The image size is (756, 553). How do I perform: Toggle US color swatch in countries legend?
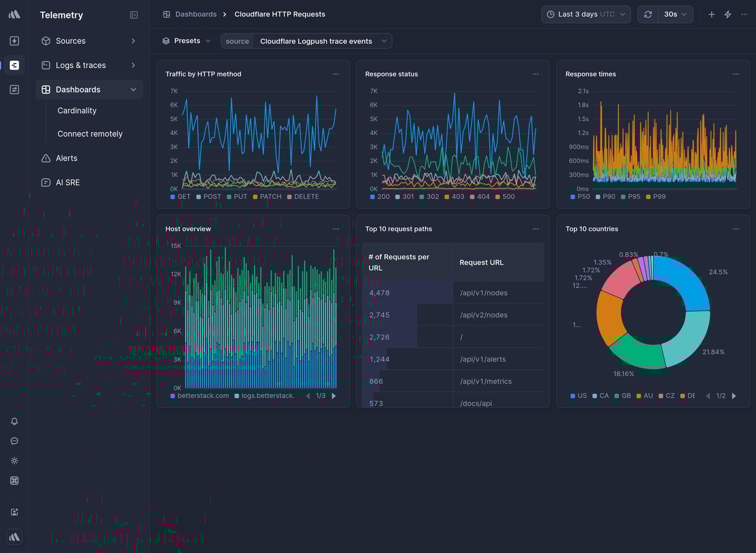573,396
